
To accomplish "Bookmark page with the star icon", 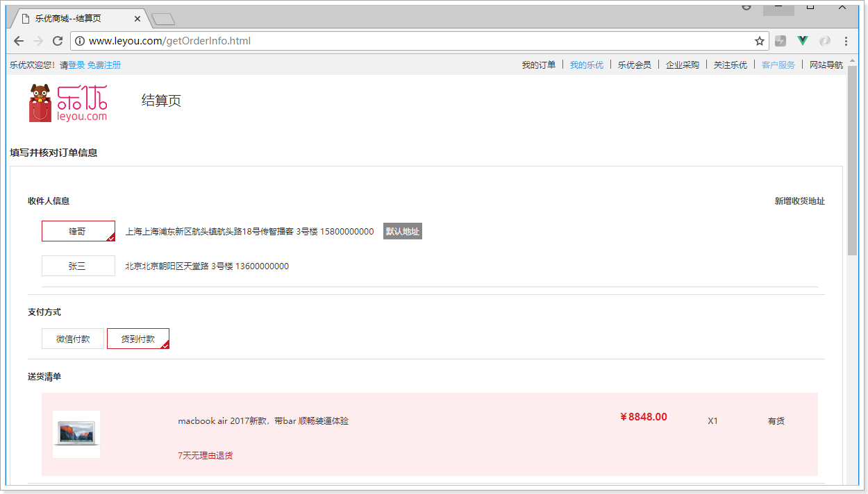I will click(x=760, y=41).
